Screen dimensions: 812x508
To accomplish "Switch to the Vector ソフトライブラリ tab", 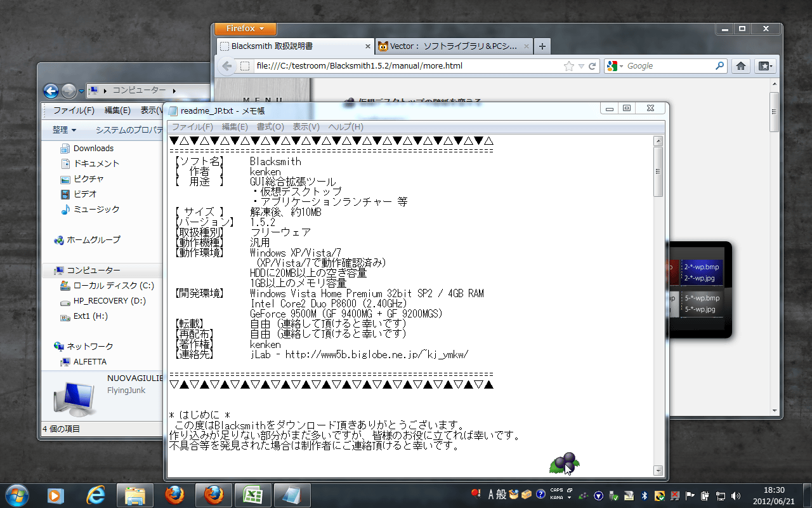I will (x=454, y=46).
